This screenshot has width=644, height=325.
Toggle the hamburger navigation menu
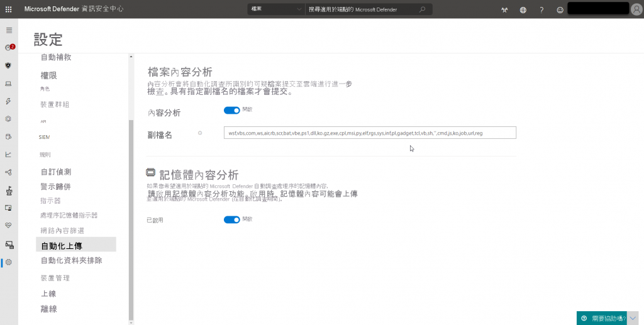coord(9,30)
